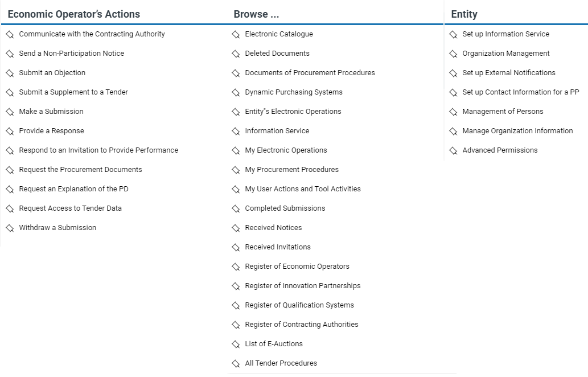
Task: Open Request the Procurement Documents
Action: [80, 170]
